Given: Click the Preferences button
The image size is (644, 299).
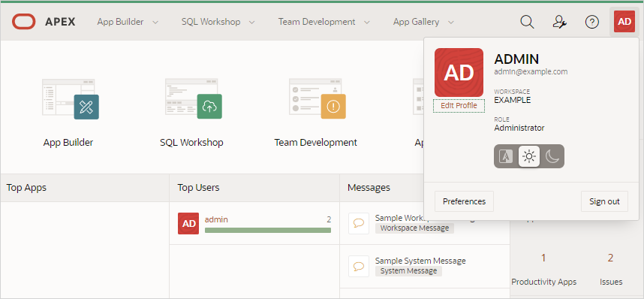Looking at the screenshot, I should click(464, 201).
